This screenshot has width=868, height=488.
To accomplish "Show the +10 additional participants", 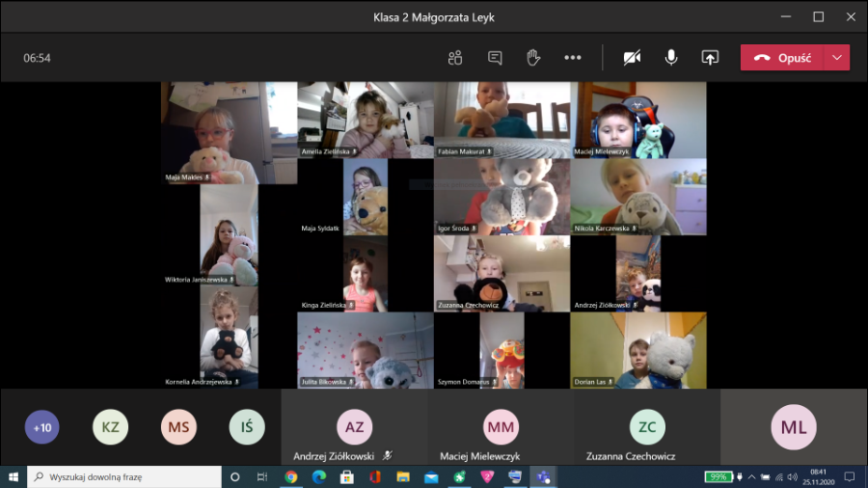I will click(x=41, y=427).
